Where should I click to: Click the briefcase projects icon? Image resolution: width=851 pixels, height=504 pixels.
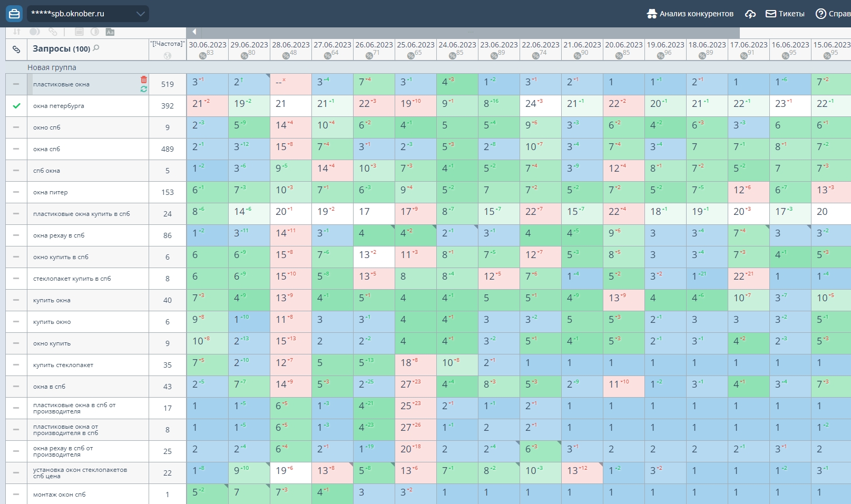click(14, 14)
